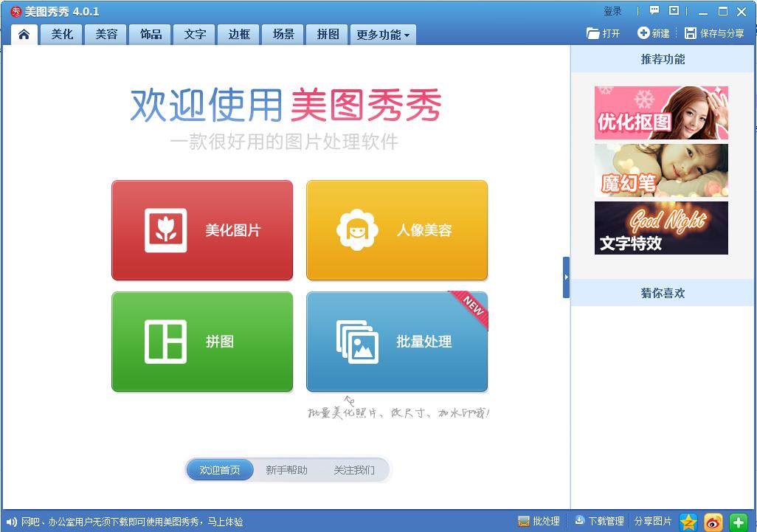The image size is (757, 532).
Task: Collapse the right sidebar with the arrow
Action: click(566, 278)
